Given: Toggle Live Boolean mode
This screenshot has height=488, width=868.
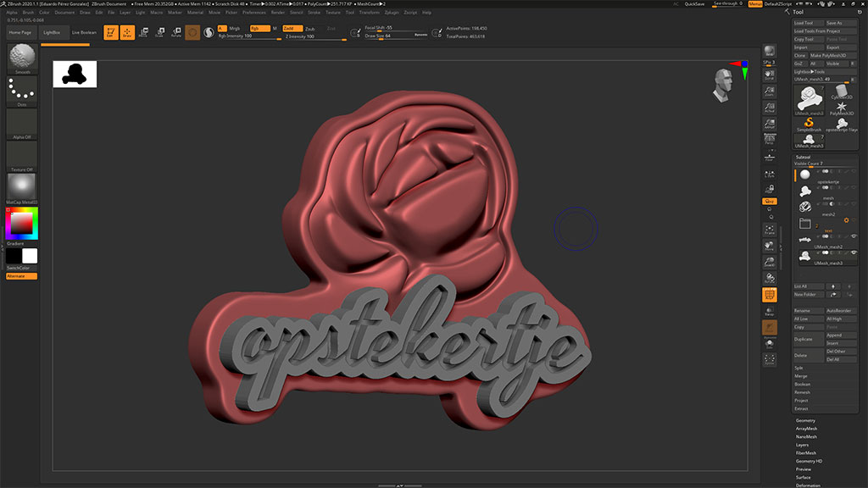Looking at the screenshot, I should pos(84,33).
